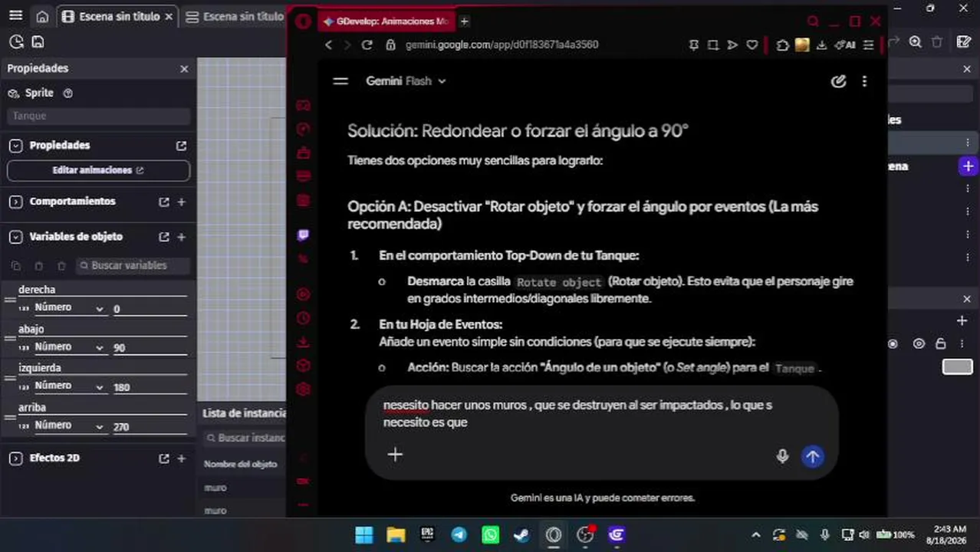Close the Propiedades panel
Screen dimensions: 980x552
click(184, 69)
